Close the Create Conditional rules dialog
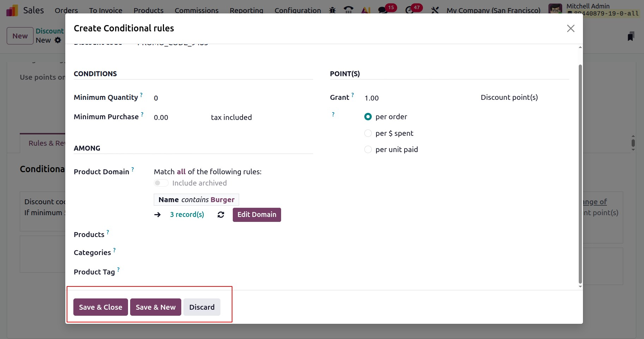Image resolution: width=644 pixels, height=339 pixels. click(x=570, y=29)
